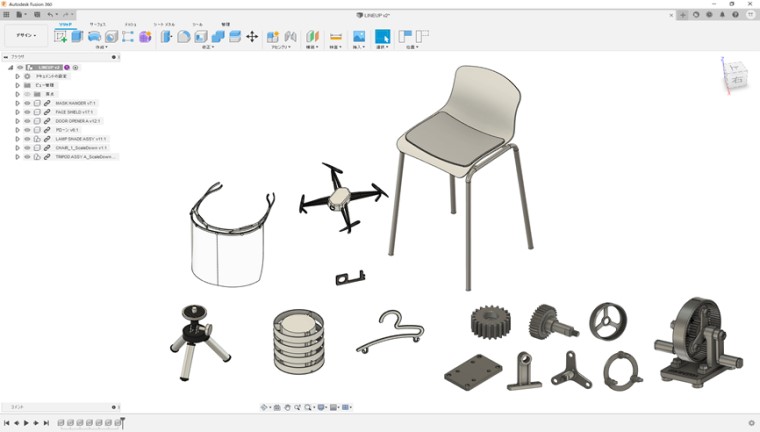Click the Measure ruler icon
This screenshot has height=432, width=760.
pyautogui.click(x=336, y=37)
